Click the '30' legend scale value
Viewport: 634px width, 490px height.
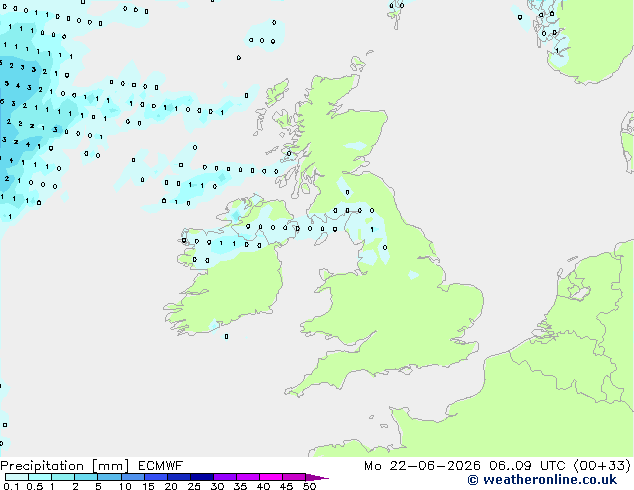(x=217, y=486)
